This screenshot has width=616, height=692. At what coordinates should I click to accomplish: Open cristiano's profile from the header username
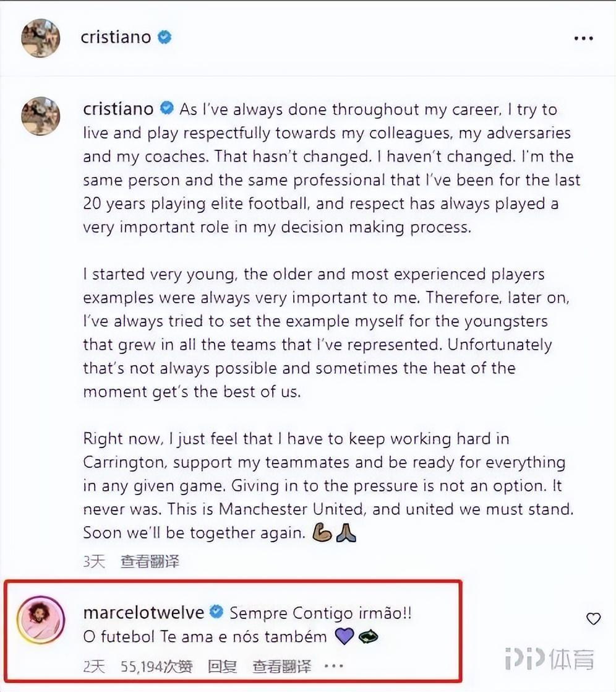point(116,37)
